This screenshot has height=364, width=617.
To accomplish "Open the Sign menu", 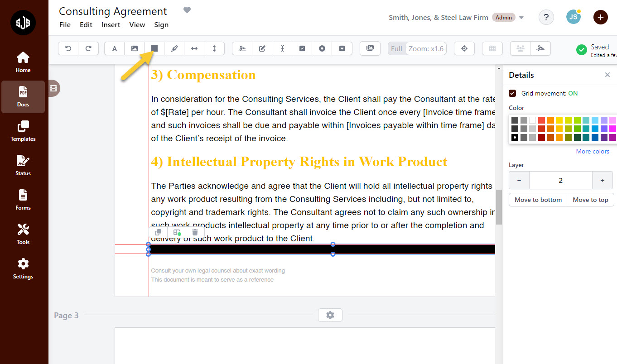I will coord(161,25).
